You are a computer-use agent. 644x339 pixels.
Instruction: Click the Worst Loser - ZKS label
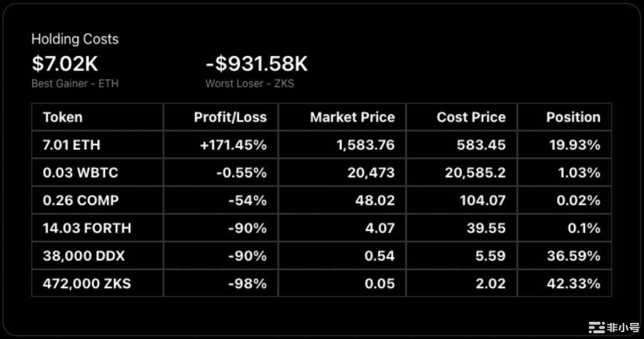(x=250, y=83)
